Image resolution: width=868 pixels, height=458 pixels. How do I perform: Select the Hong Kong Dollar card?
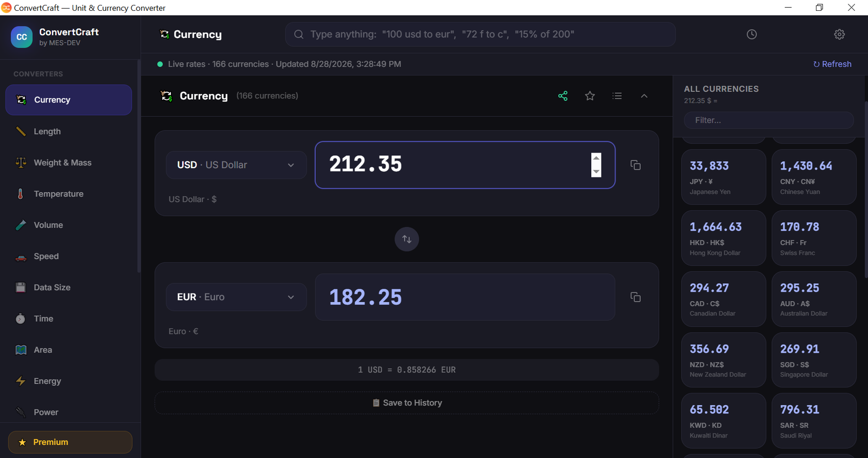point(724,238)
